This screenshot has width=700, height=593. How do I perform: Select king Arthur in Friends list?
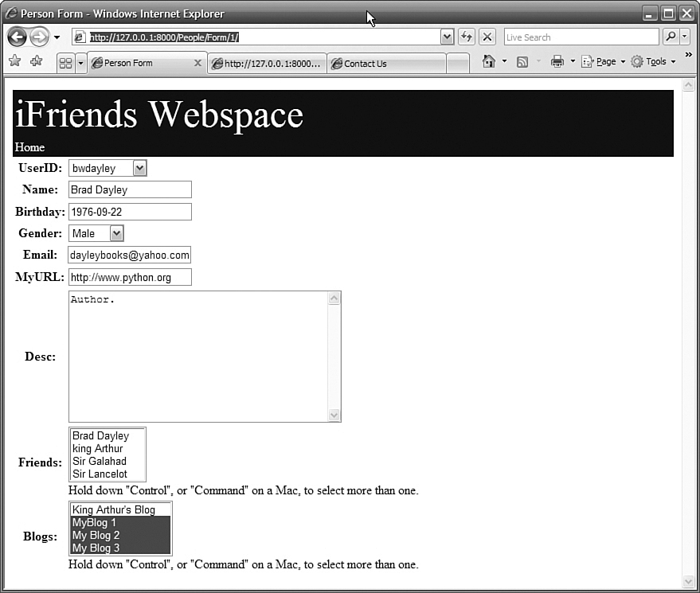(108, 448)
